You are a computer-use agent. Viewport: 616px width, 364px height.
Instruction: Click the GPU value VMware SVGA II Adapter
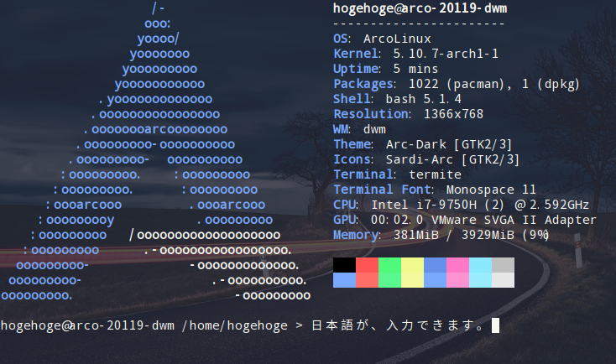[514, 220]
